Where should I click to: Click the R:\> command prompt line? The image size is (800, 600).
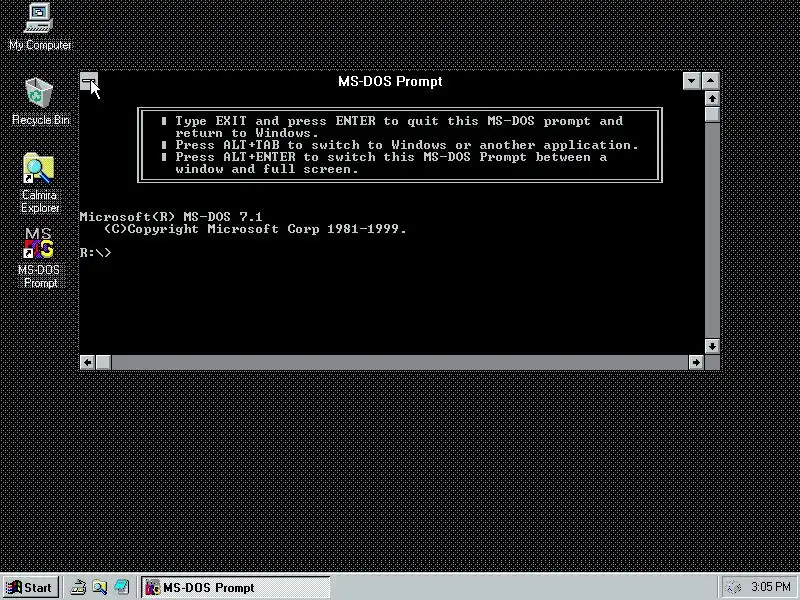(x=95, y=253)
